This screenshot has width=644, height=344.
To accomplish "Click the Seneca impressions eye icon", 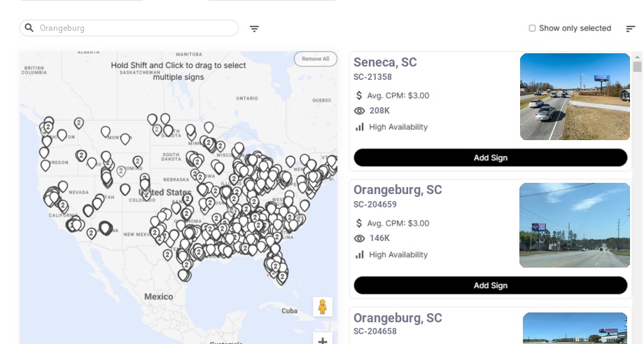I will click(x=360, y=111).
